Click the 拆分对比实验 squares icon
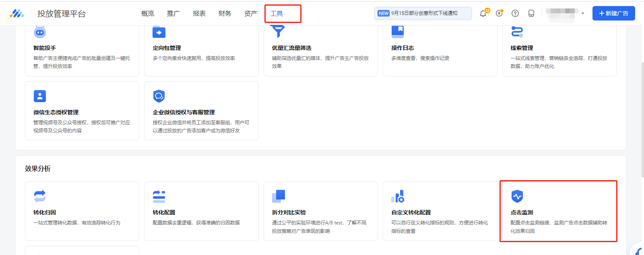 pos(279,196)
